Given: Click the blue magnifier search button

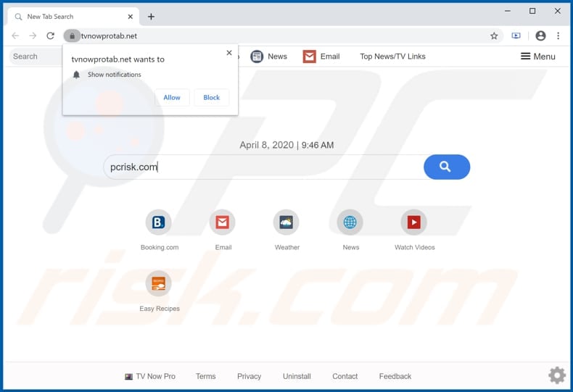Looking at the screenshot, I should click(x=447, y=167).
